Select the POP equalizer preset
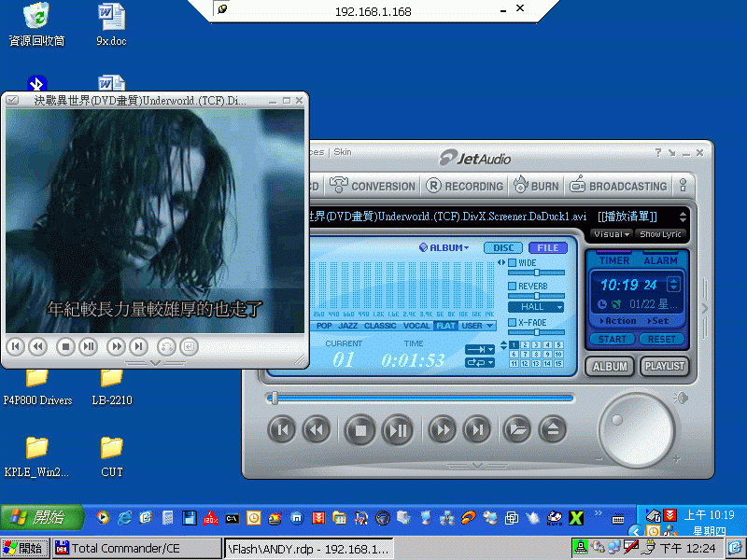The image size is (747, 560). [x=324, y=326]
